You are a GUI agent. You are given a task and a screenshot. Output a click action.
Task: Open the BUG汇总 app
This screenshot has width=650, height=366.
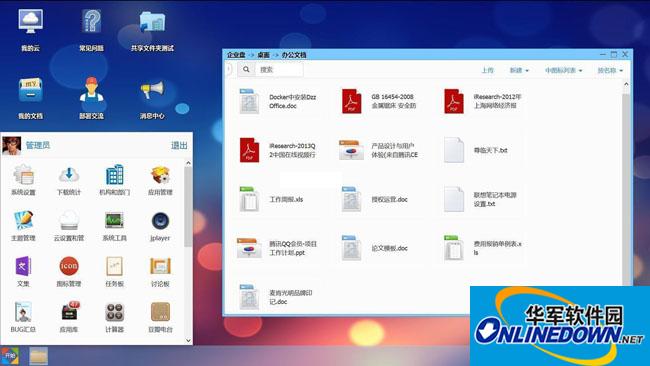pyautogui.click(x=23, y=312)
